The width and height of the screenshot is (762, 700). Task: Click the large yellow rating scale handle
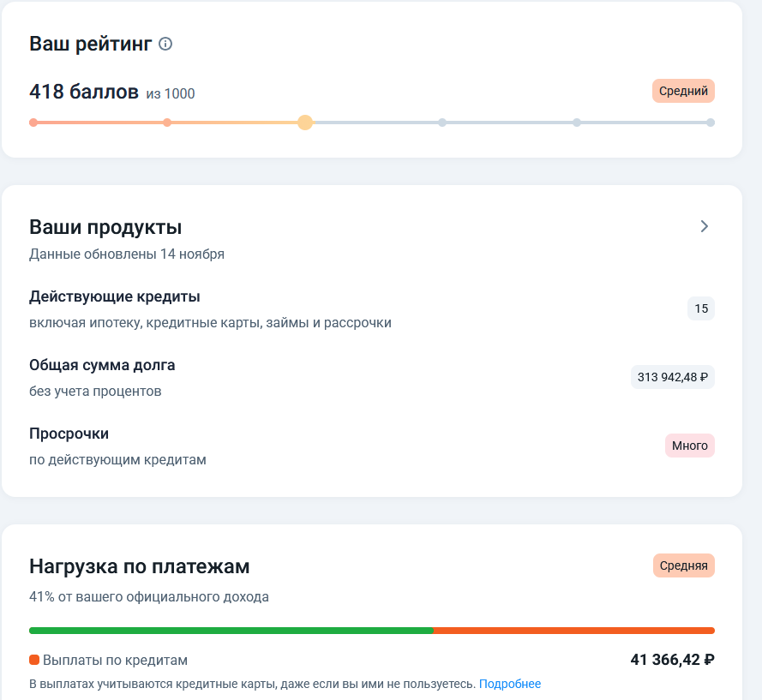pyautogui.click(x=305, y=123)
